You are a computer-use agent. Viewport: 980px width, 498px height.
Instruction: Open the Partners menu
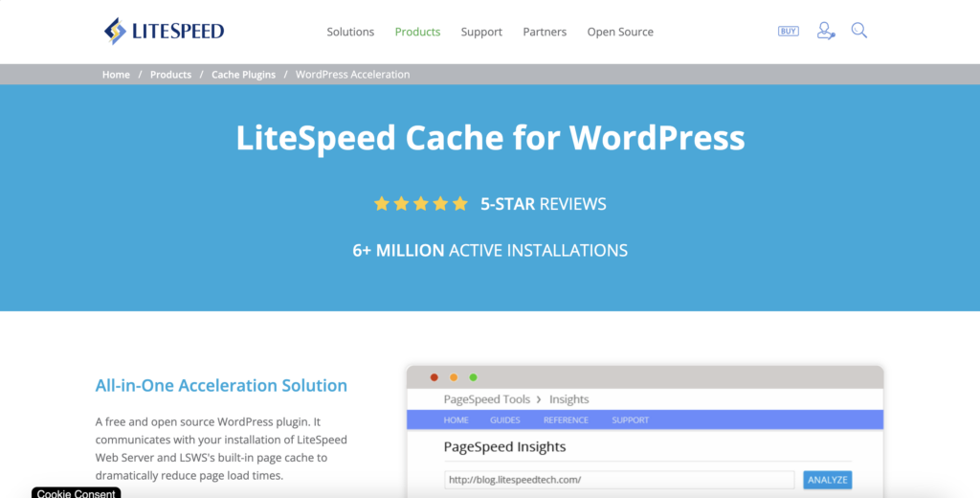[x=545, y=32]
